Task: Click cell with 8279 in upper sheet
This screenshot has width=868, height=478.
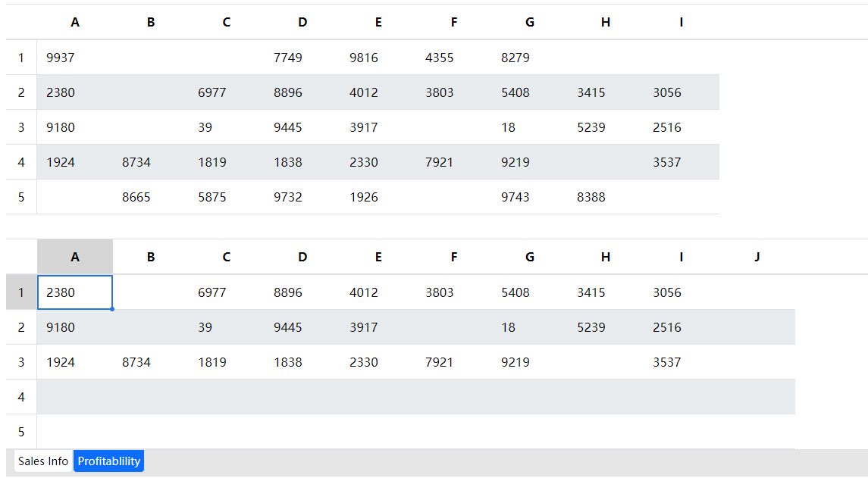Action: pos(530,58)
